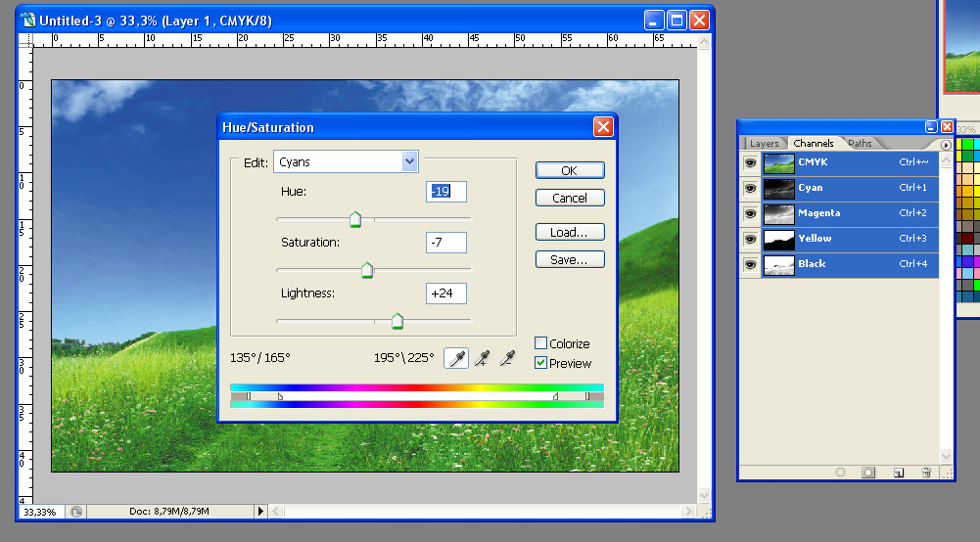Click document vertical scrollbar up arrow

[x=704, y=42]
